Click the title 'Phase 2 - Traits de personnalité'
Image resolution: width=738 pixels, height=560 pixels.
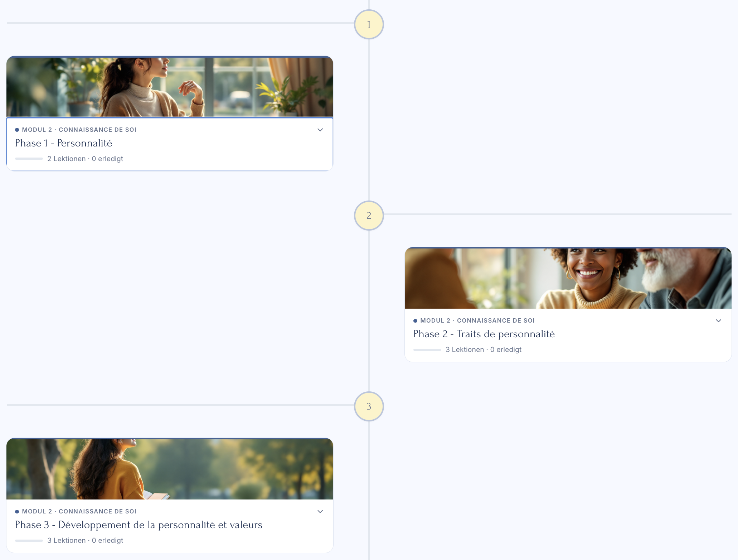[x=484, y=334]
